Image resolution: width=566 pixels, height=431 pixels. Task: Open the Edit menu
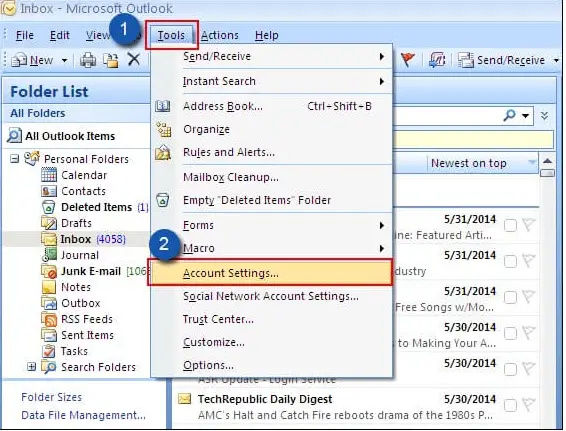(x=60, y=35)
